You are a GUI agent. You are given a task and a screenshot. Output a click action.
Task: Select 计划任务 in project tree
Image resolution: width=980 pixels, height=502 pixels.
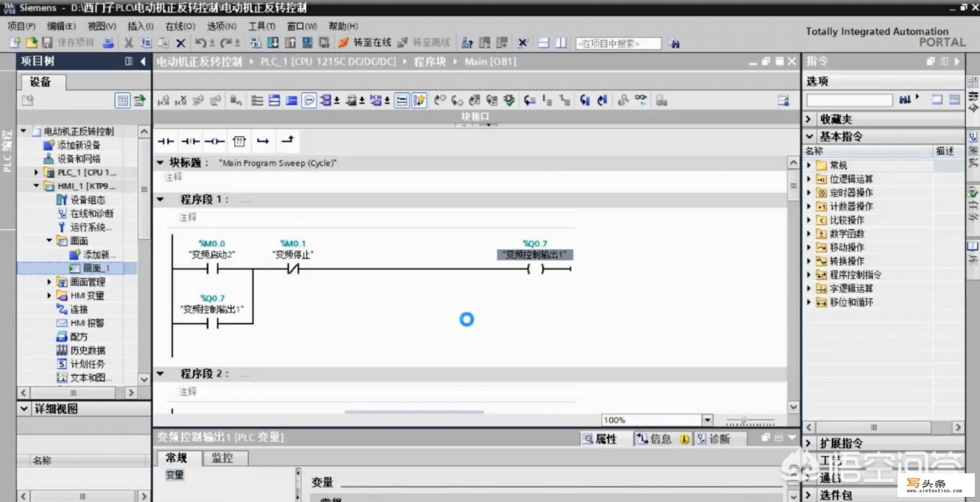coord(87,364)
